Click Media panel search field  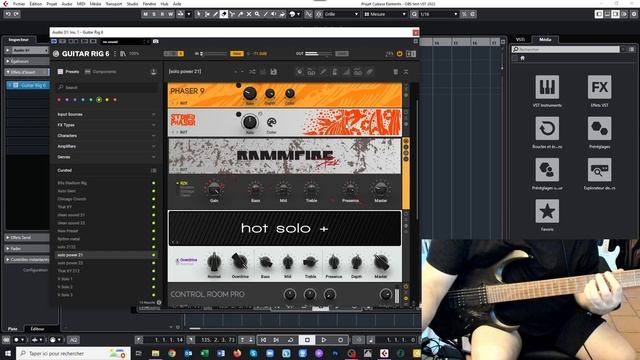click(566, 49)
